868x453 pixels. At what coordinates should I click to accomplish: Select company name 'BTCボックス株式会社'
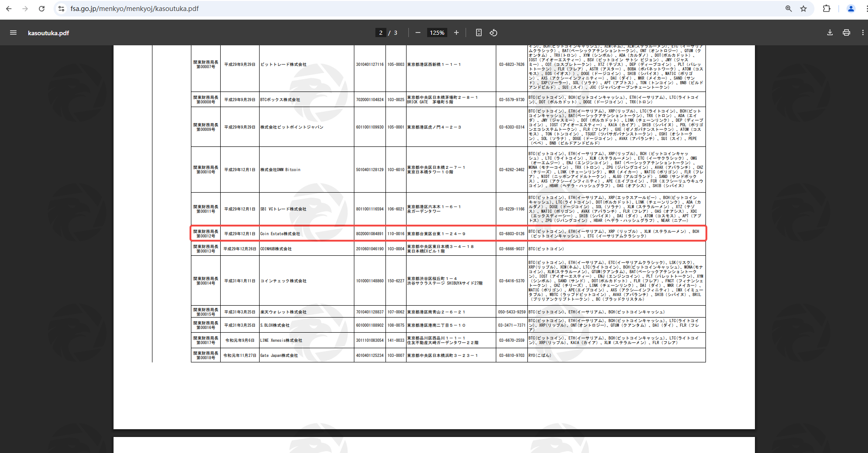pos(280,100)
